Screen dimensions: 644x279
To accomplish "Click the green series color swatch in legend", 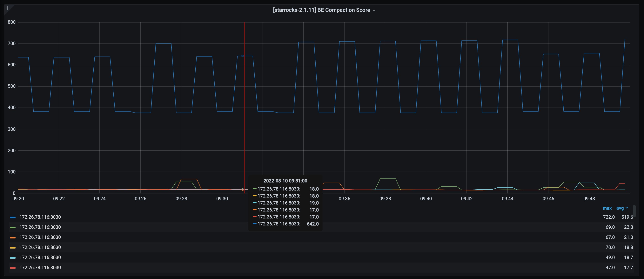I will point(13,227).
